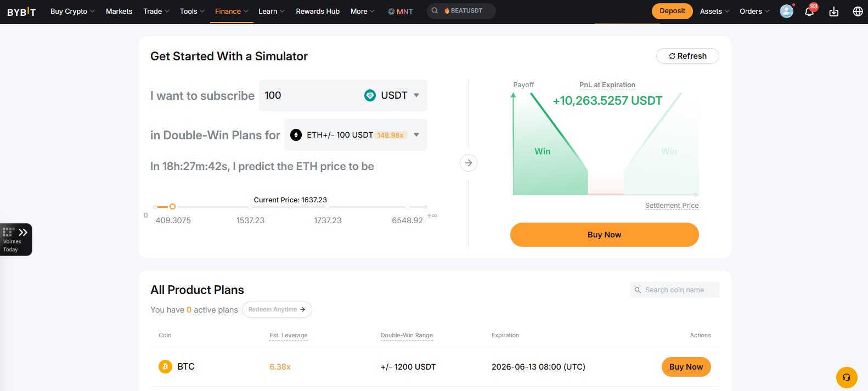
Task: Click the download app icon
Action: click(x=833, y=12)
